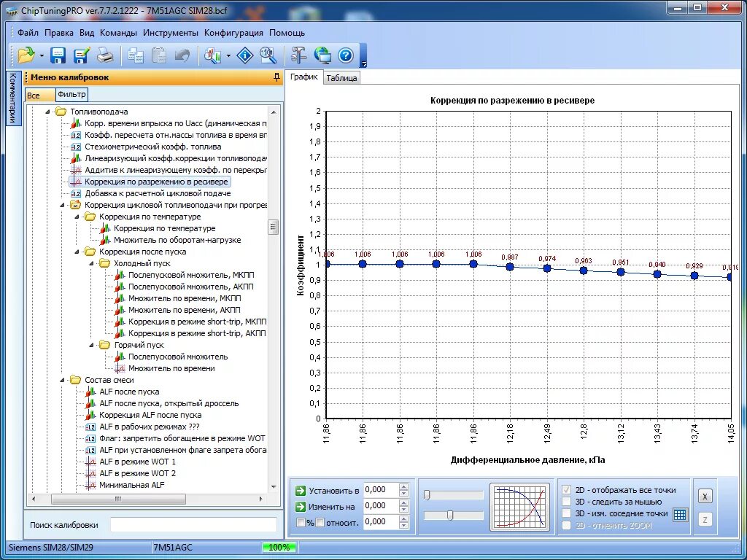Switch to the График tab
Screen dimensions: 747x560
point(304,77)
